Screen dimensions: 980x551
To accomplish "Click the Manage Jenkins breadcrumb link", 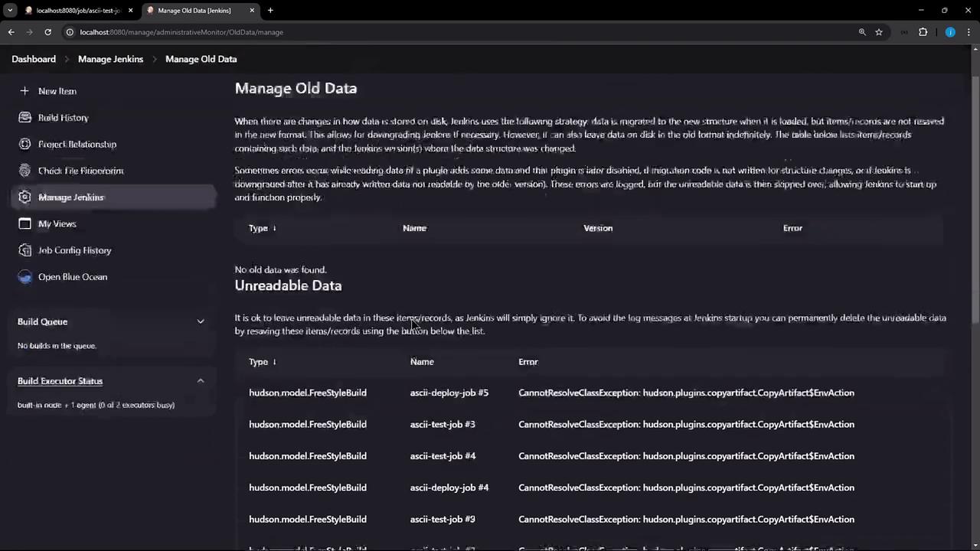I will pos(110,59).
